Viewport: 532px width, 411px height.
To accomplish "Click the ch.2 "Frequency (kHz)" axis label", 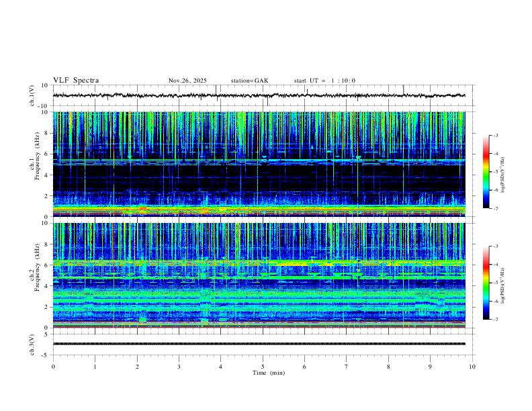I will click(x=37, y=267).
